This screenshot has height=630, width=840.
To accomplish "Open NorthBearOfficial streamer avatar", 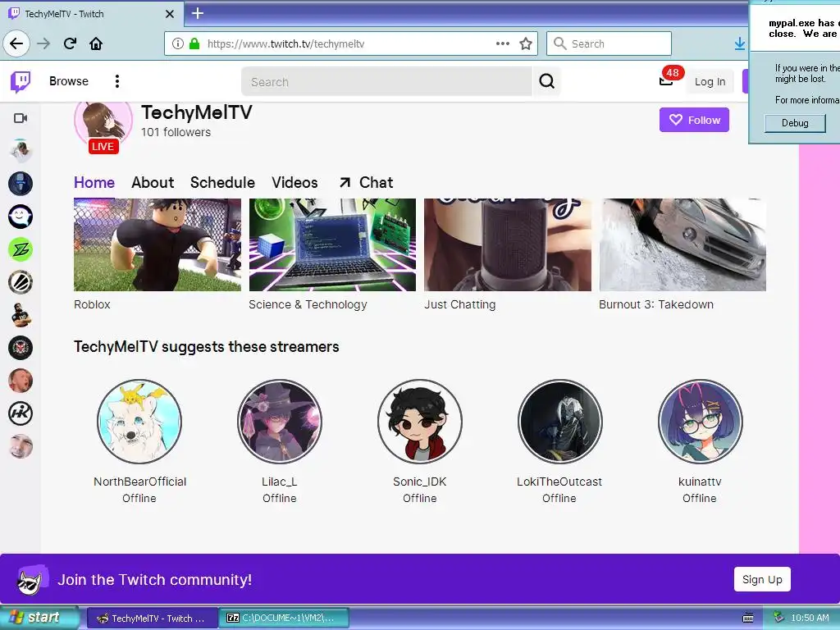I will click(139, 421).
